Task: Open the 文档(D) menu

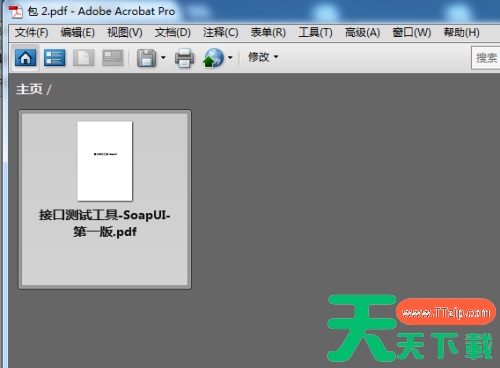Action: [x=173, y=33]
